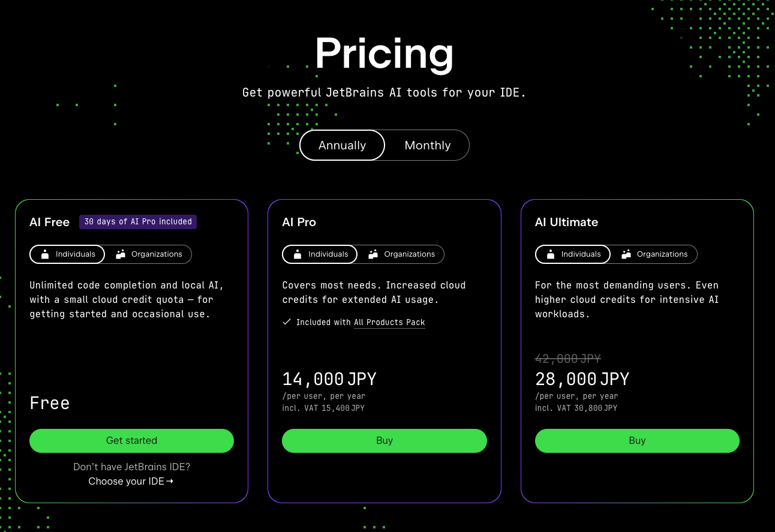Click the group icon in AI Pro Organizations

coord(373,254)
